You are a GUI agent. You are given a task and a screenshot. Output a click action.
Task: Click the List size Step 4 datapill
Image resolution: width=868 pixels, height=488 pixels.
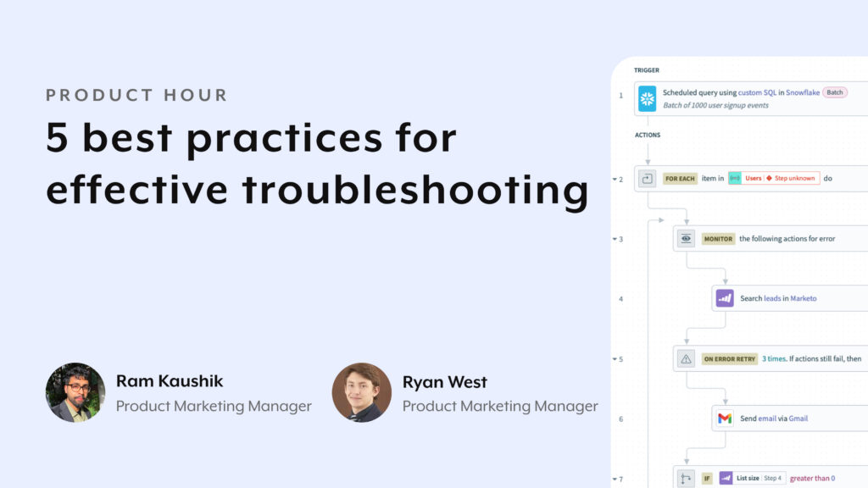click(x=753, y=478)
